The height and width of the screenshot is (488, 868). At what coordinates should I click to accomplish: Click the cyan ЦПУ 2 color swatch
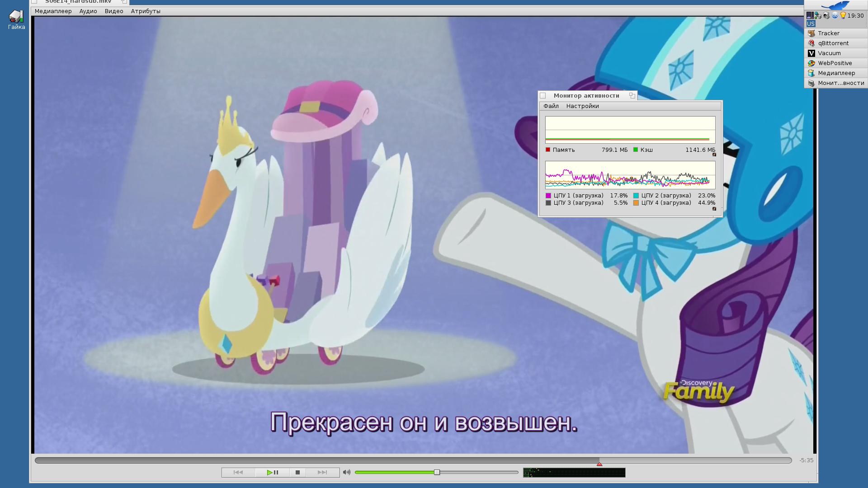(x=636, y=196)
